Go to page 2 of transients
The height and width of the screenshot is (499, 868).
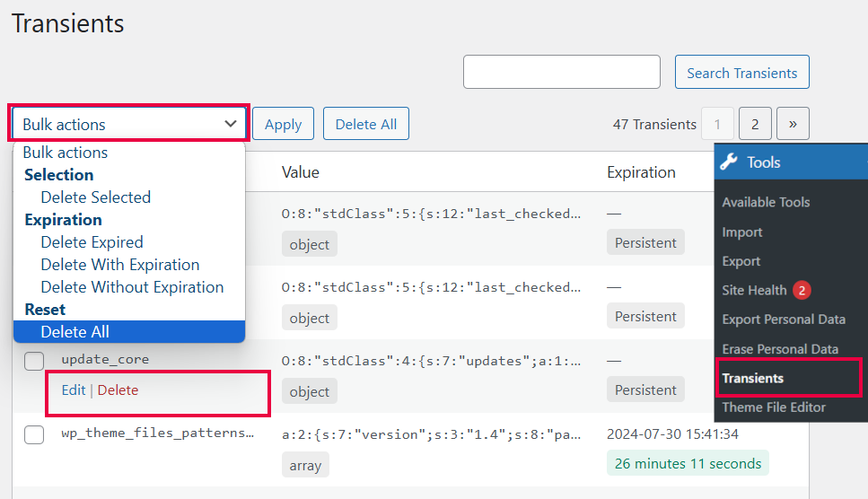point(755,125)
